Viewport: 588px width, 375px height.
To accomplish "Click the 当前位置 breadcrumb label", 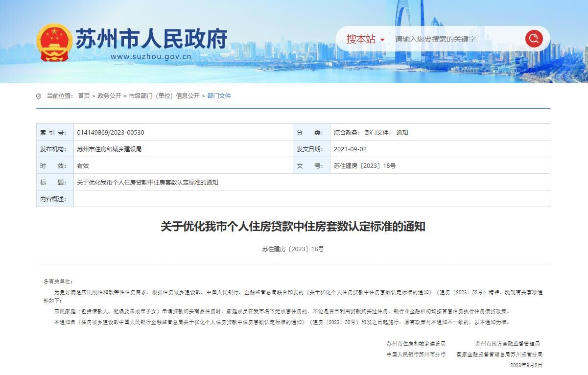I will [60, 96].
